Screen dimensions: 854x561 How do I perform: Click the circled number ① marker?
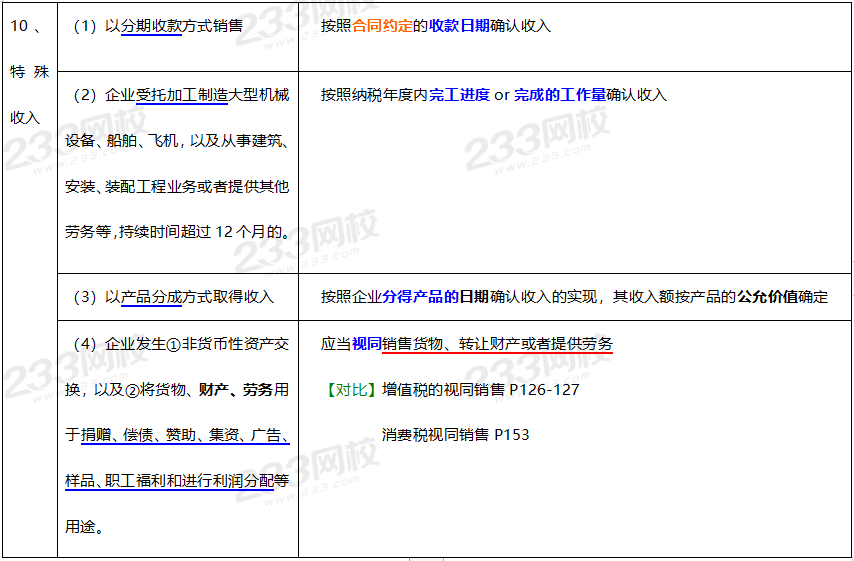coord(172,344)
